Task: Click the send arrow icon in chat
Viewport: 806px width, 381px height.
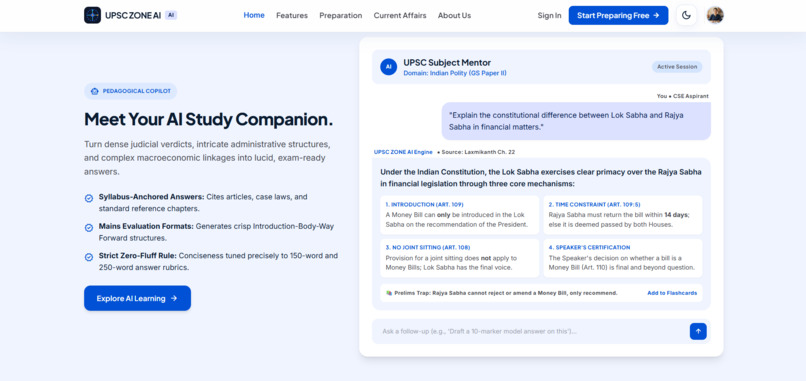Action: (x=698, y=331)
